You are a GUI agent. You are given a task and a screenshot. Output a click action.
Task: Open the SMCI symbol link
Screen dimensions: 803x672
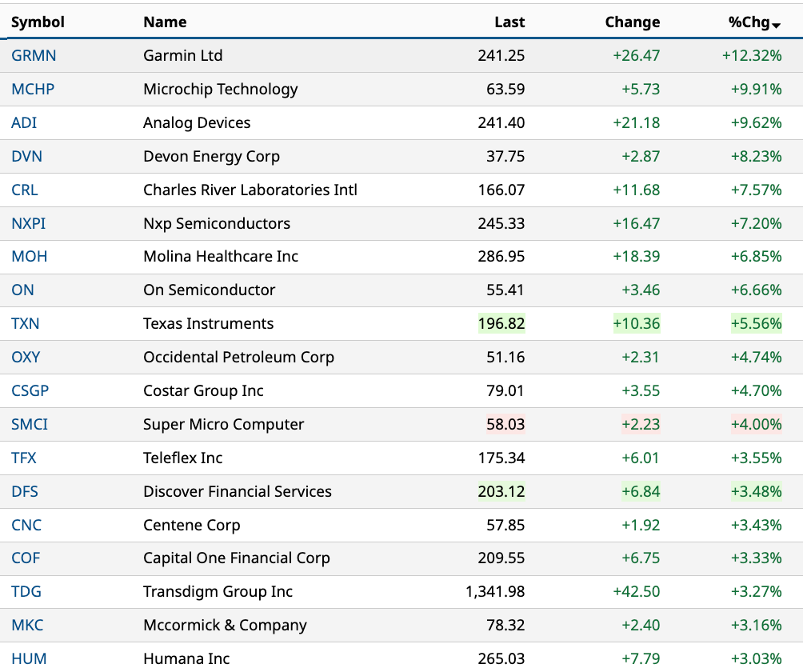coord(30,424)
